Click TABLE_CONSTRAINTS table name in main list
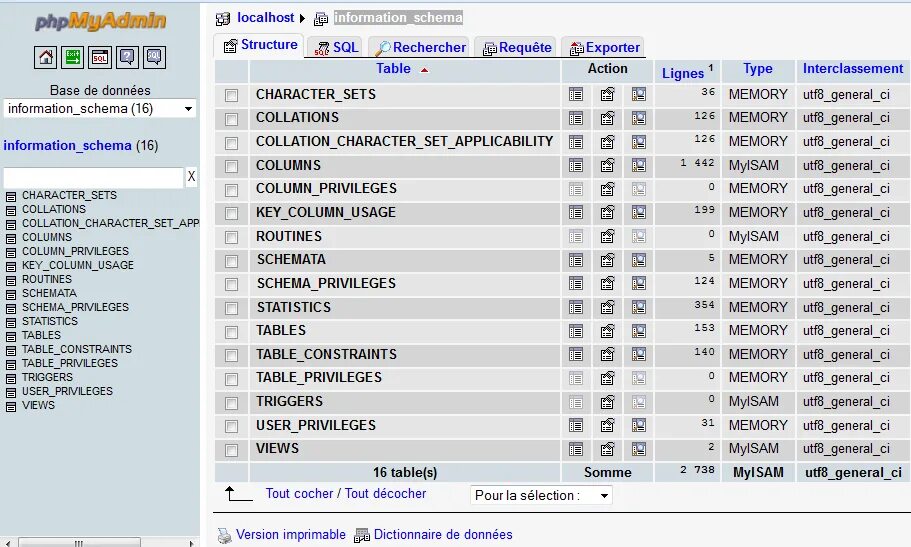The image size is (911, 547). point(327,354)
